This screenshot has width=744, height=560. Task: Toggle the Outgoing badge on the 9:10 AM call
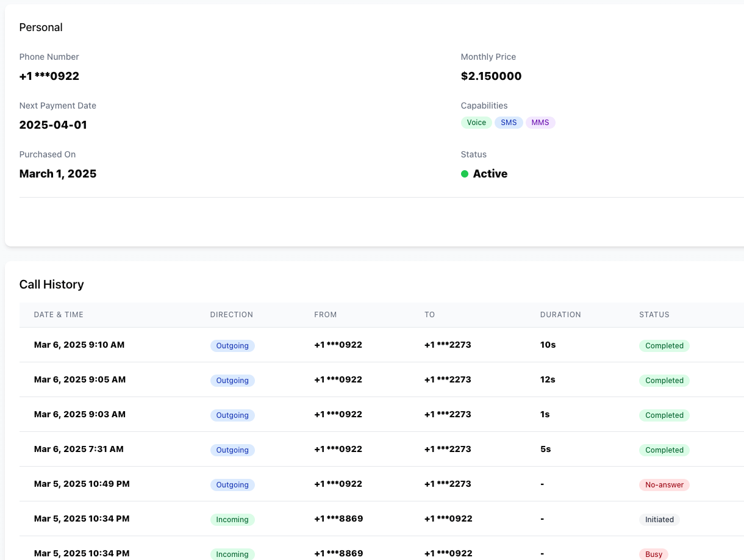[x=232, y=346]
